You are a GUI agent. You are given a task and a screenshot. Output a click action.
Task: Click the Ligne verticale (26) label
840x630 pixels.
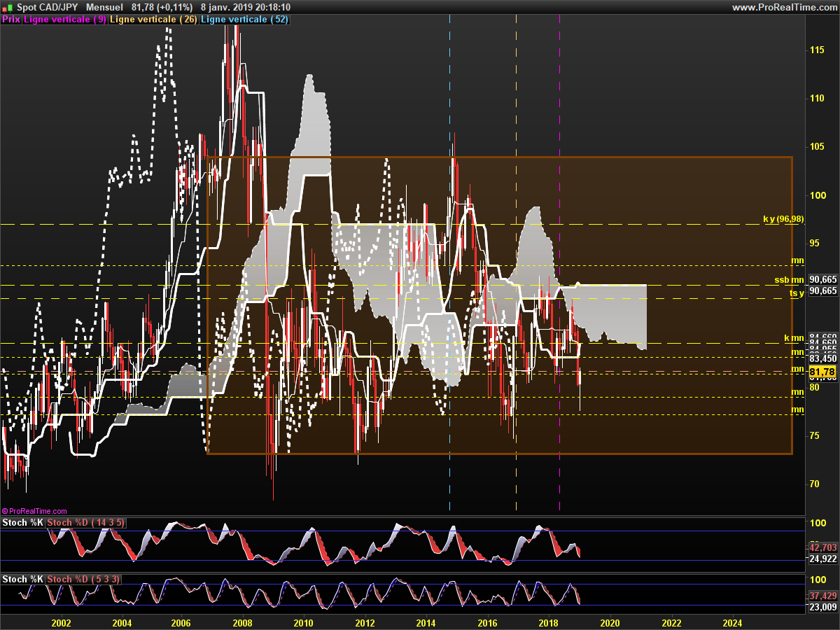pos(153,20)
